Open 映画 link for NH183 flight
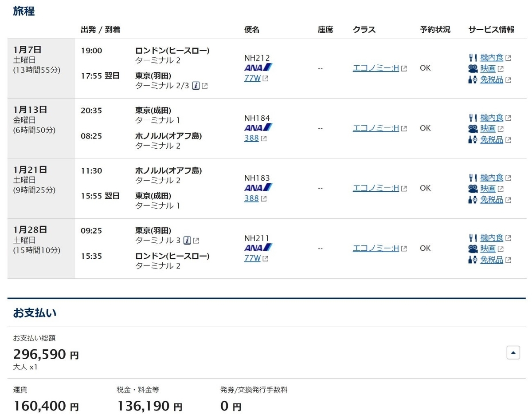Viewport: 532px width, 419px height. (x=488, y=188)
